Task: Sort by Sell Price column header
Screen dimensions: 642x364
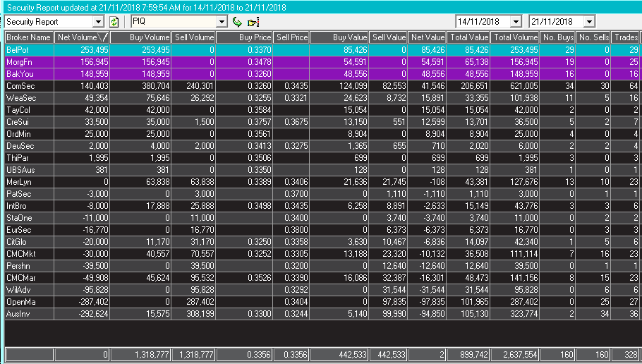Action: tap(291, 37)
